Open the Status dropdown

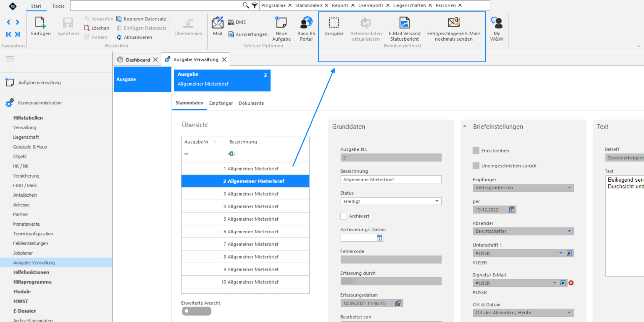pyautogui.click(x=437, y=201)
